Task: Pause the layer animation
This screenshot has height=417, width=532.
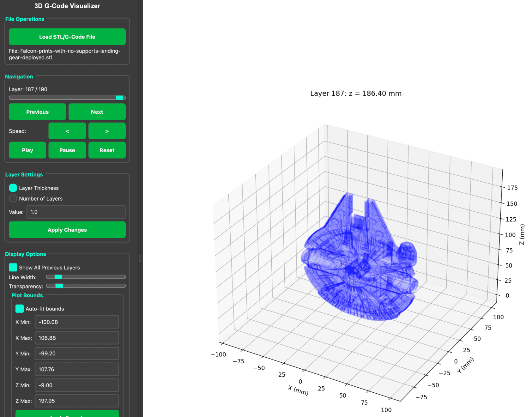Action: 67,150
